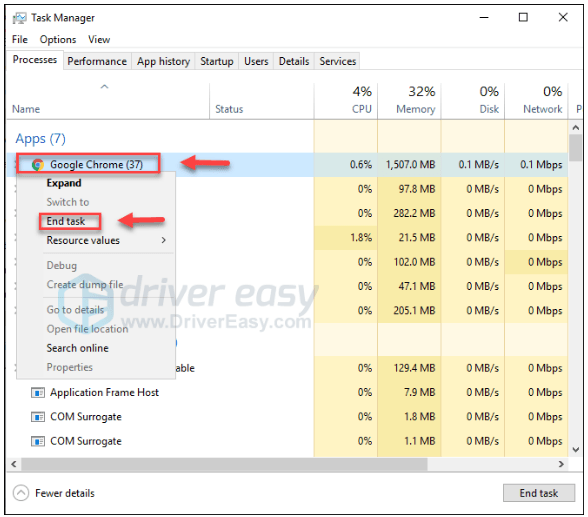Select Expand in the context menu
The height and width of the screenshot is (517, 588).
pos(64,183)
